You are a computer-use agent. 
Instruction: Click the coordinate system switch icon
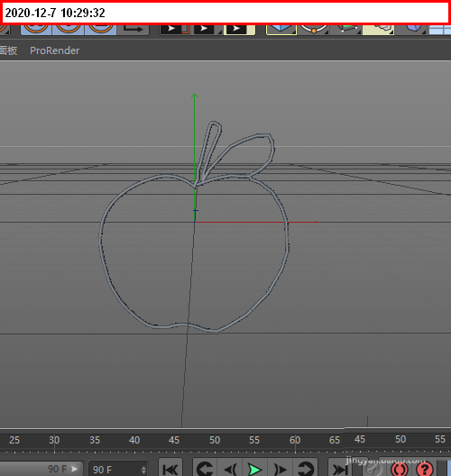click(133, 29)
